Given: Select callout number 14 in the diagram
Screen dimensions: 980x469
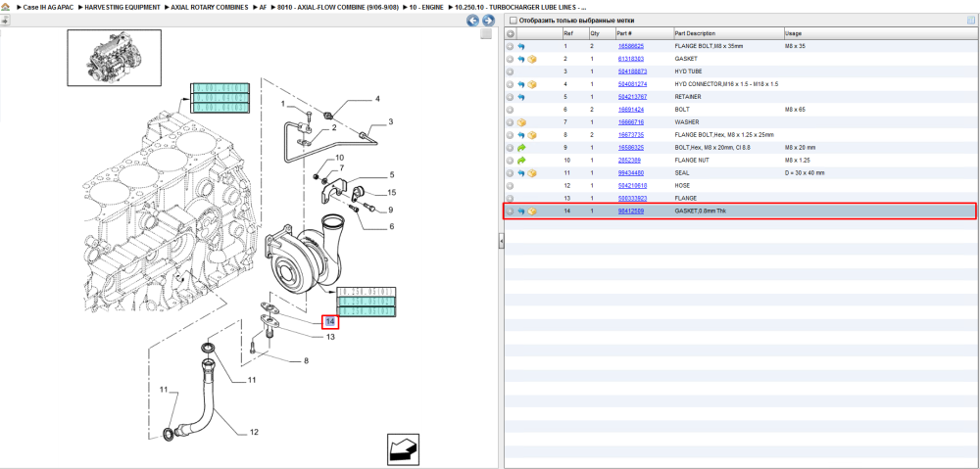Looking at the screenshot, I should (x=330, y=322).
